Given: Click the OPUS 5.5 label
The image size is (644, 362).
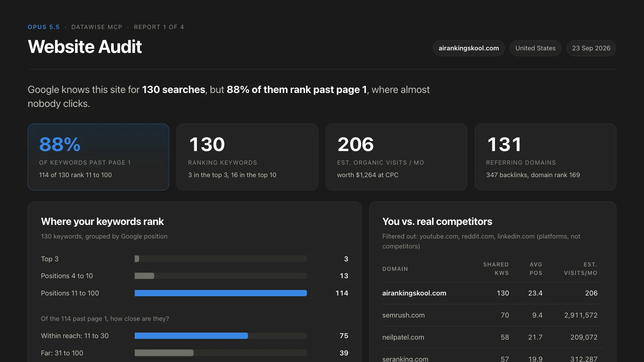Looking at the screenshot, I should (x=43, y=27).
